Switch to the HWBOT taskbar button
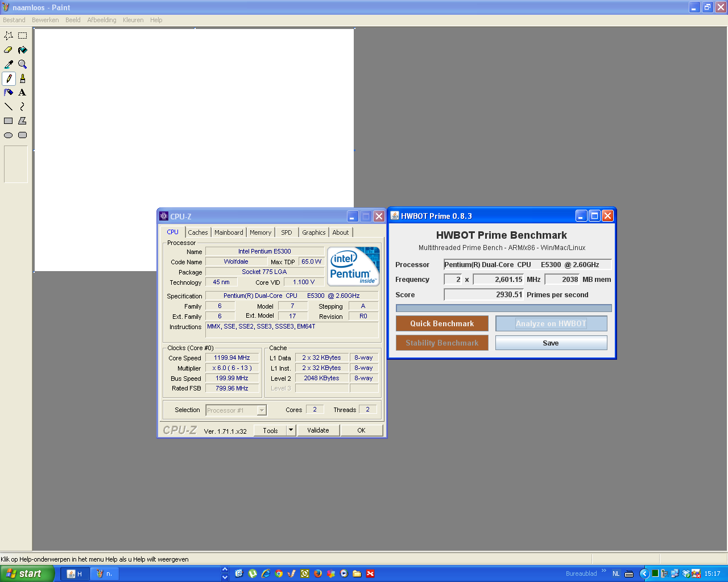The width and height of the screenshot is (728, 582). tap(75, 574)
